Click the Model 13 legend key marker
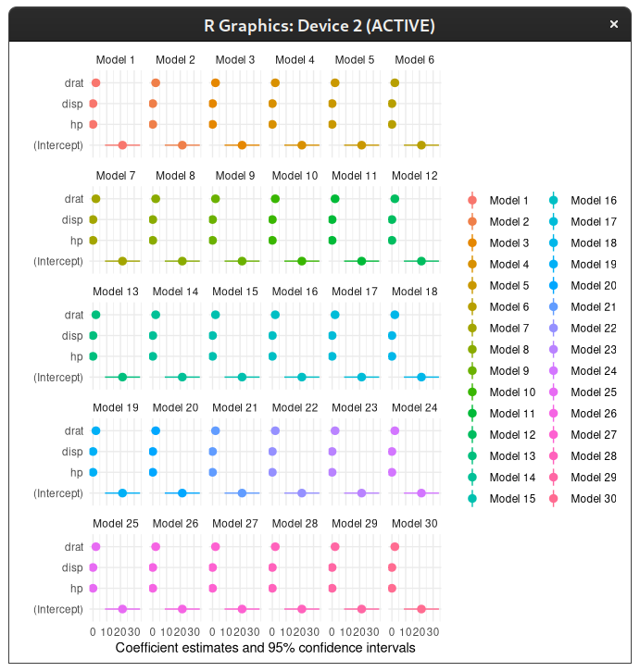Screen dimensions: 640x672 [x=472, y=456]
